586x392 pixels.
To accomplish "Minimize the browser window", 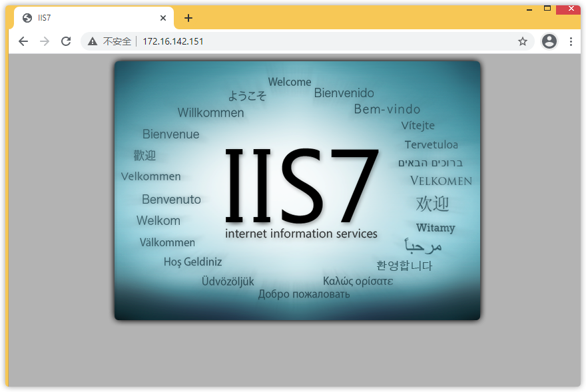I will pos(529,9).
